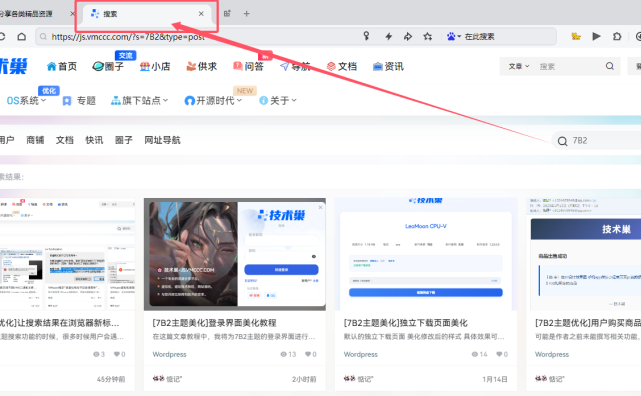641x396 pixels.
Task: Open the tab groups icon beside new tab
Action: tap(227, 13)
